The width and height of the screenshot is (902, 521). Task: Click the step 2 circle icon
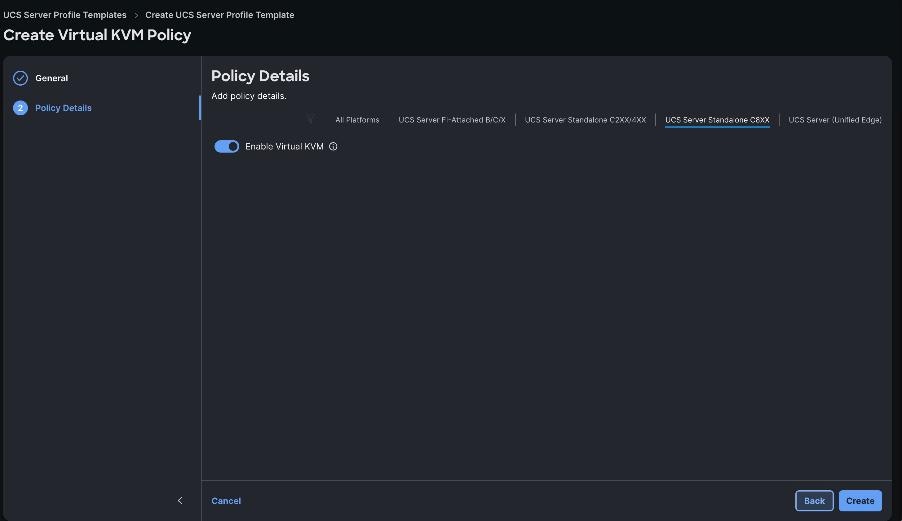click(20, 108)
